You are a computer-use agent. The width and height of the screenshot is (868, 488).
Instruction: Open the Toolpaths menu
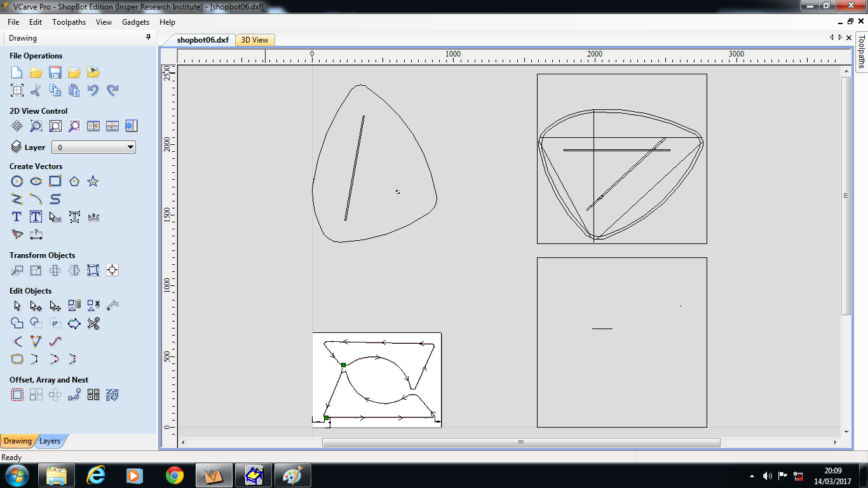(x=69, y=22)
